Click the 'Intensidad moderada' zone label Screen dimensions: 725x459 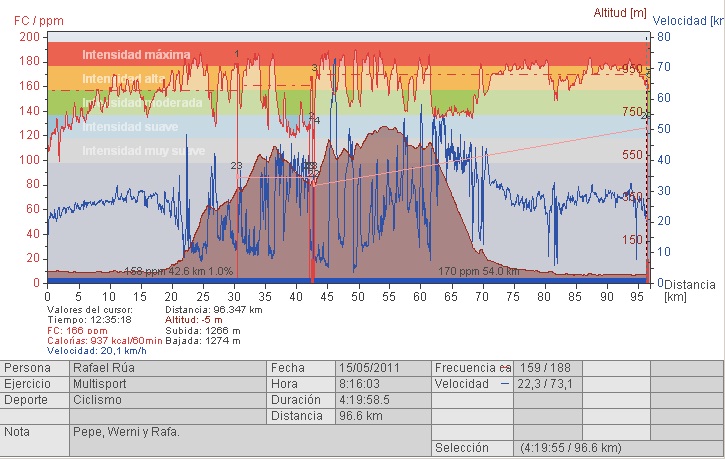click(142, 103)
